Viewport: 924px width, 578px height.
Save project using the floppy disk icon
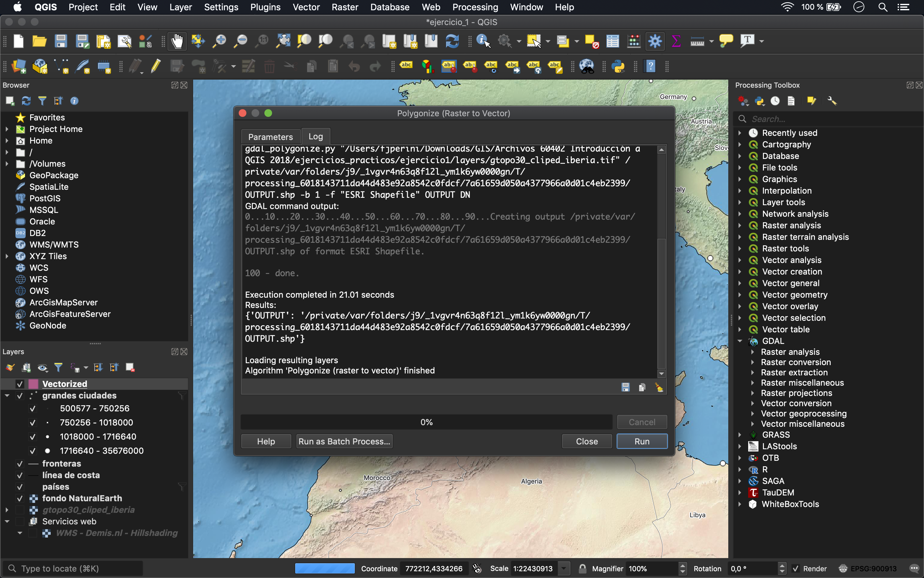[x=61, y=41]
